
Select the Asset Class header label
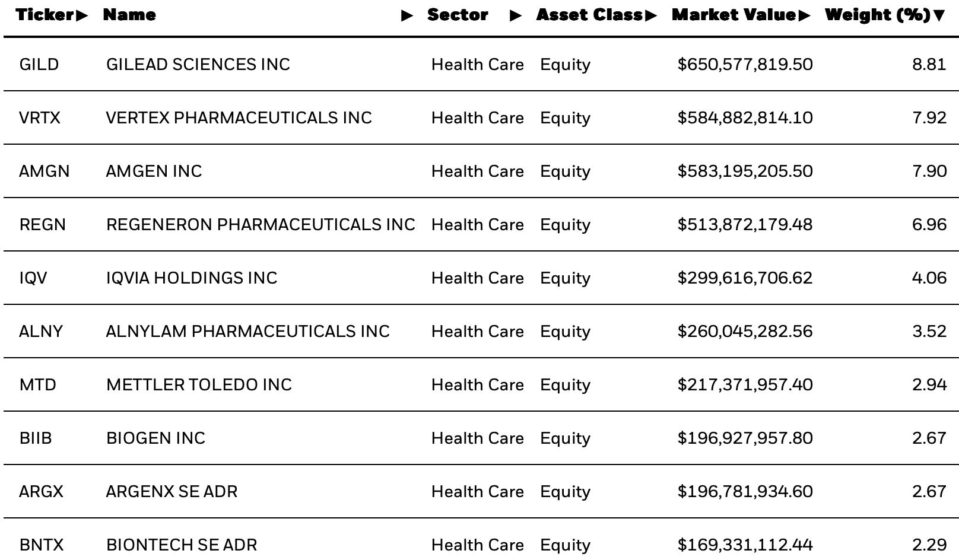click(589, 15)
